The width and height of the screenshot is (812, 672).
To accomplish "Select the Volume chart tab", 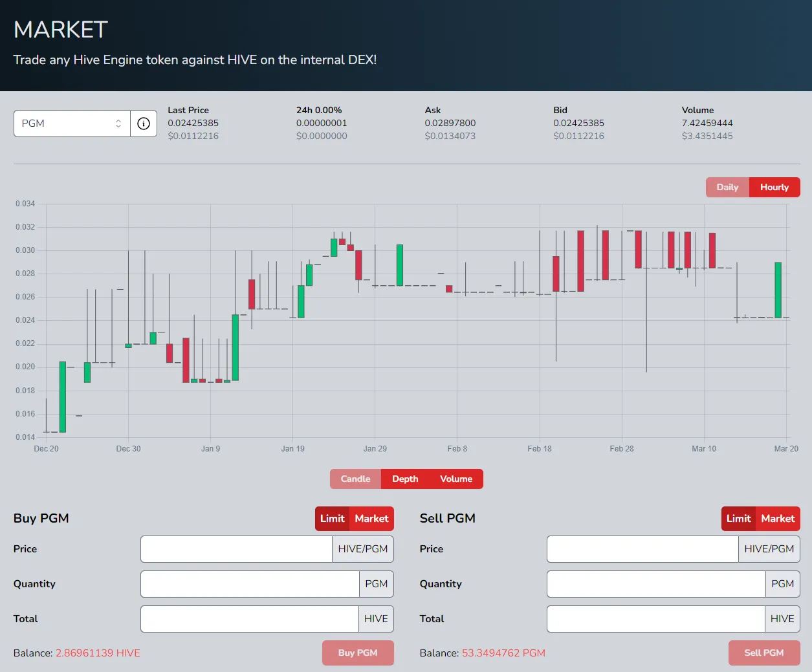I will pos(456,479).
